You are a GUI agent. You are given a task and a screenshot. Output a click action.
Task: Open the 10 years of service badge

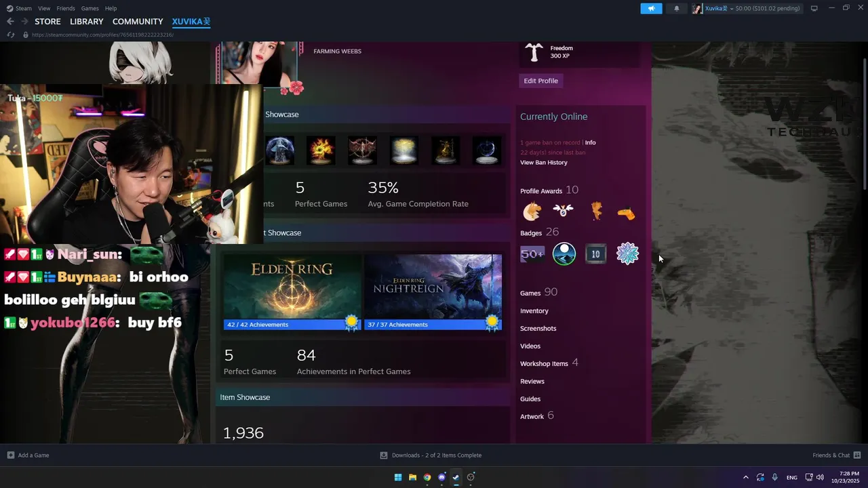point(595,254)
